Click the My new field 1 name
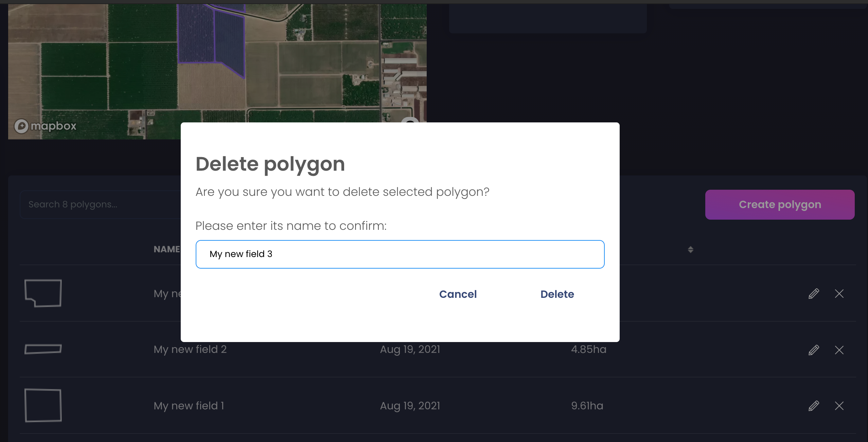 pyautogui.click(x=189, y=406)
